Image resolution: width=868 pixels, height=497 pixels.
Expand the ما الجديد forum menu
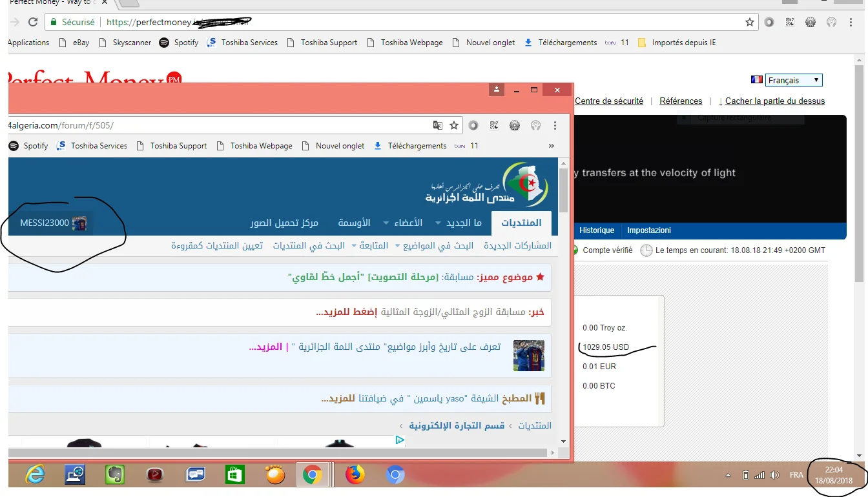point(459,223)
